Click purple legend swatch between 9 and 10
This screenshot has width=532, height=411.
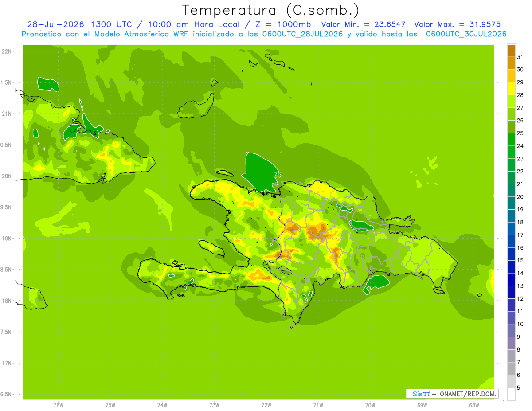tap(511, 330)
